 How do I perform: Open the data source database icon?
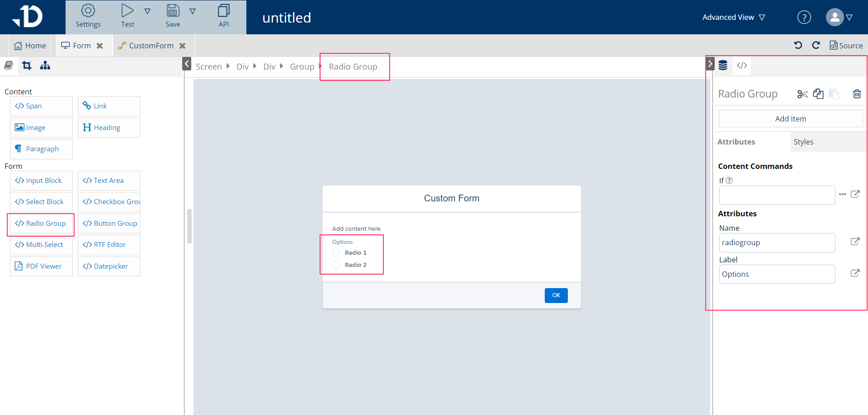point(723,66)
